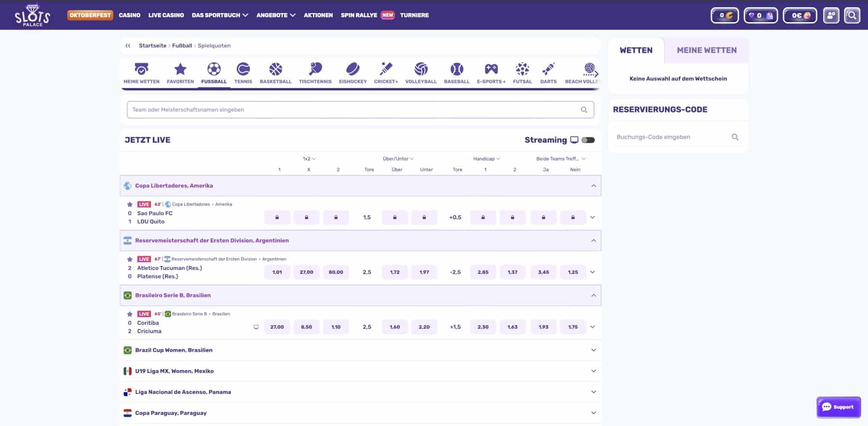
Task: Change the 1x2 market dropdown
Action: pyautogui.click(x=309, y=159)
